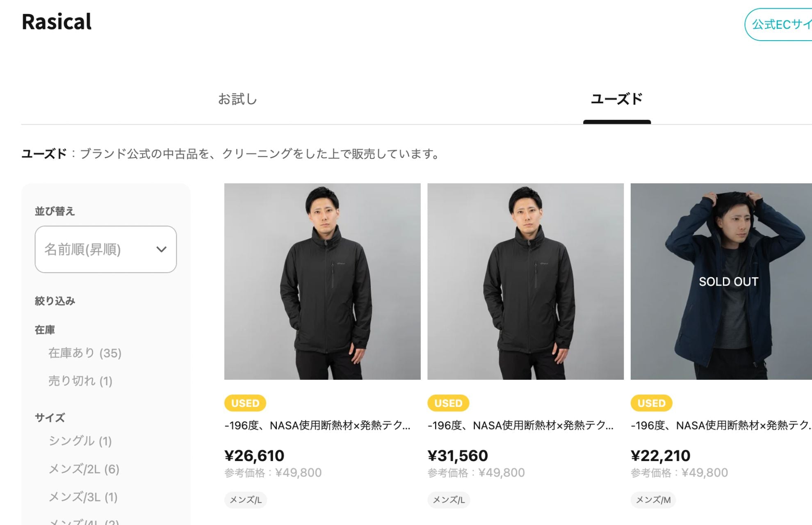The height and width of the screenshot is (525, 812).
Task: Open the sold out navy jacket image
Action: tap(722, 281)
